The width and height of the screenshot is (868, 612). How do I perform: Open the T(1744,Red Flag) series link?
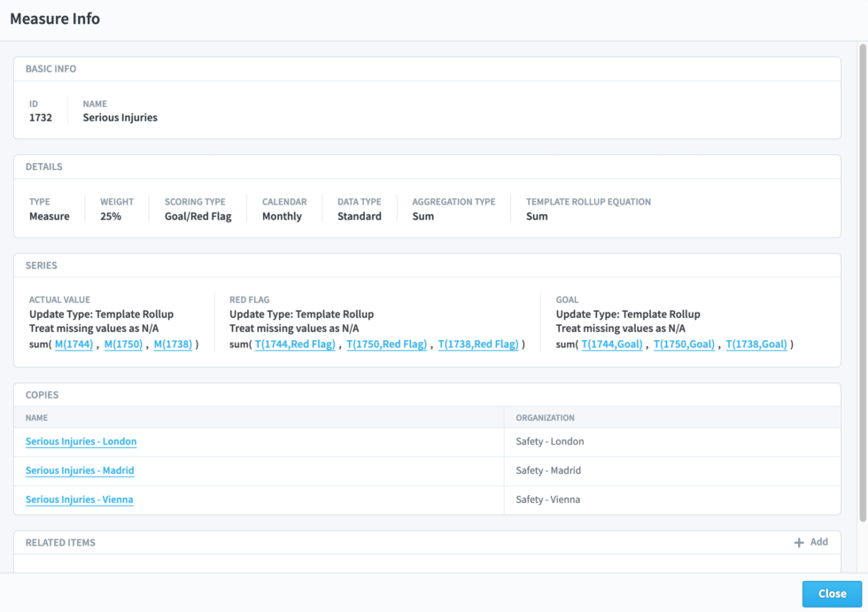click(296, 345)
